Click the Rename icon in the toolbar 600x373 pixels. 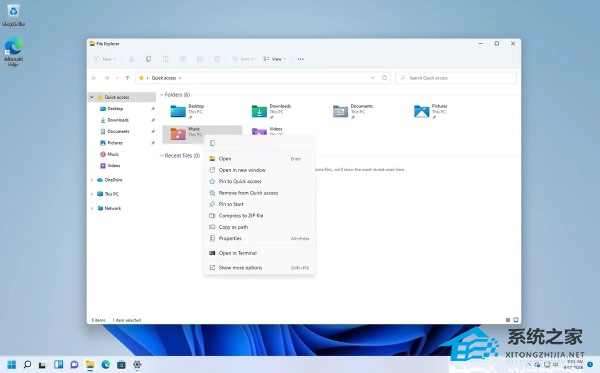[183, 59]
